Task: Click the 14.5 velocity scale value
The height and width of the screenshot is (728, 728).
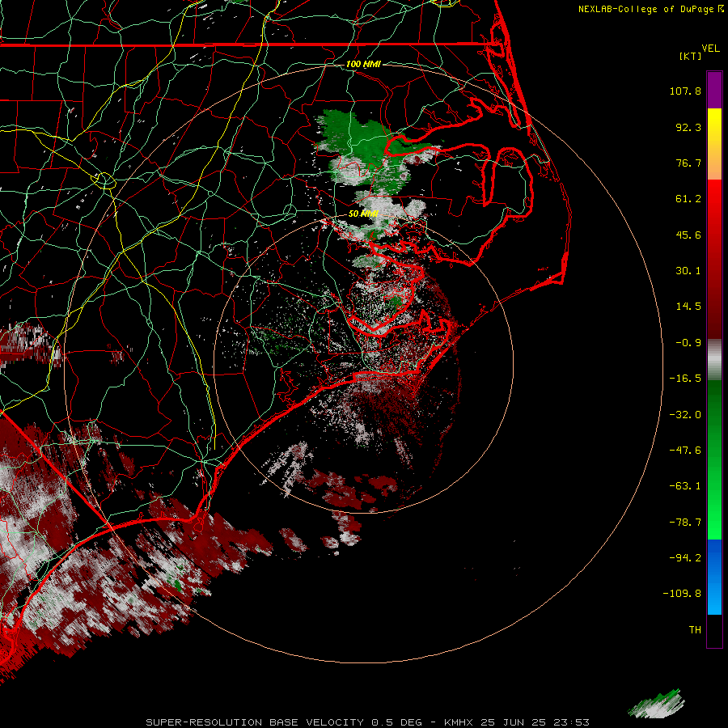Action: tap(688, 307)
